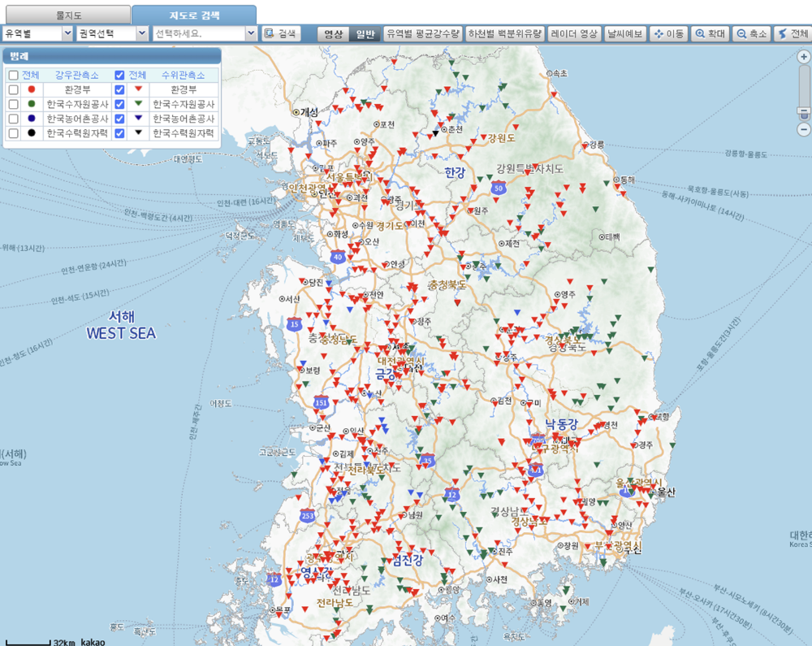The image size is (812, 646).
Task: Click the 검색 search button with icon
Action: 282,33
